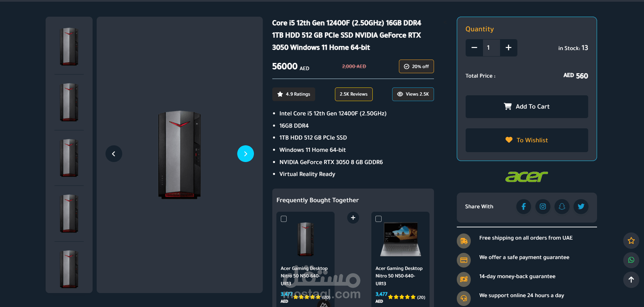The width and height of the screenshot is (644, 307).
Task: Check the first Frequently Bought Together item
Action: click(x=284, y=219)
